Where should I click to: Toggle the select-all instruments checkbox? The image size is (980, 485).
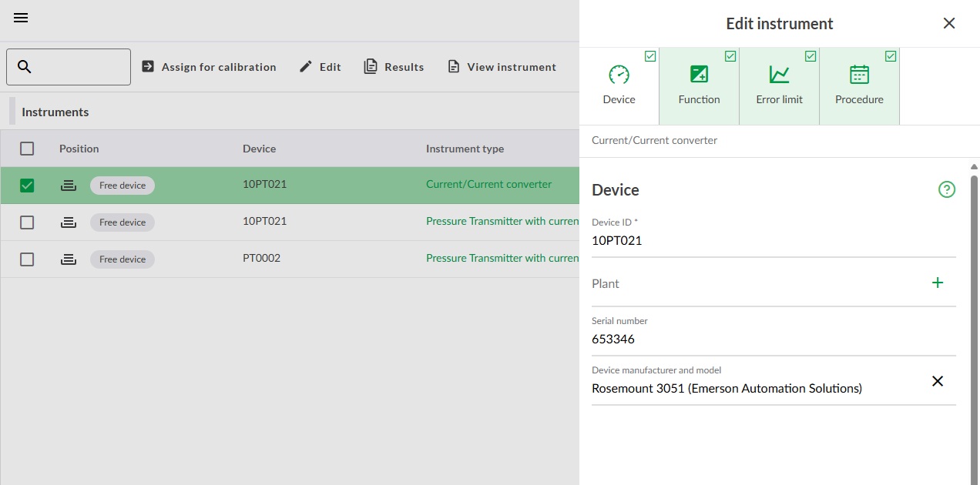tap(27, 149)
